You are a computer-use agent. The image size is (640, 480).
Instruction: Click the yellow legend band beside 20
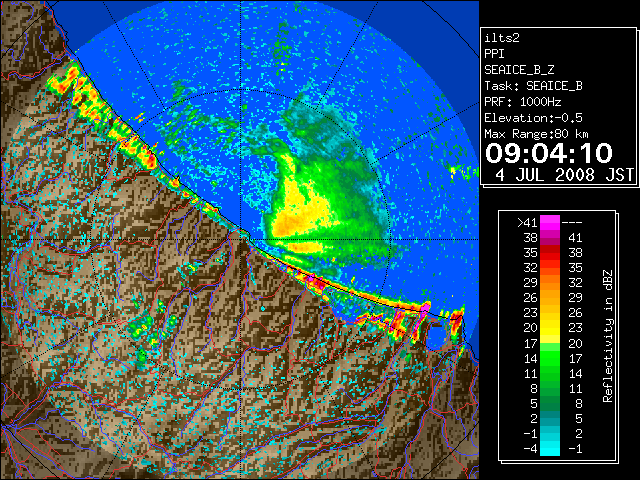tap(550, 328)
